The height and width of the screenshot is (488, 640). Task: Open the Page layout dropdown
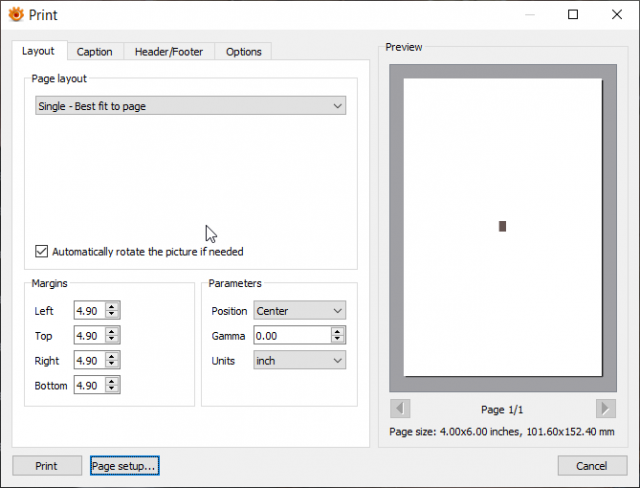pos(191,106)
